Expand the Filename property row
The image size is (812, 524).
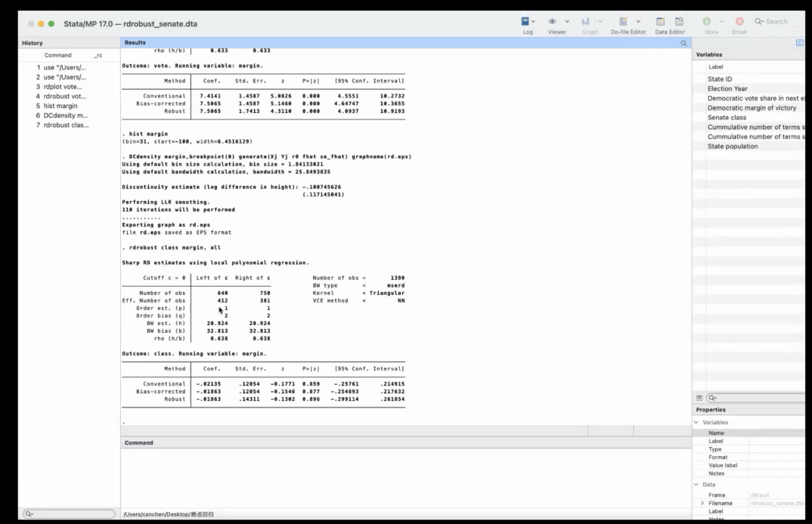click(702, 504)
